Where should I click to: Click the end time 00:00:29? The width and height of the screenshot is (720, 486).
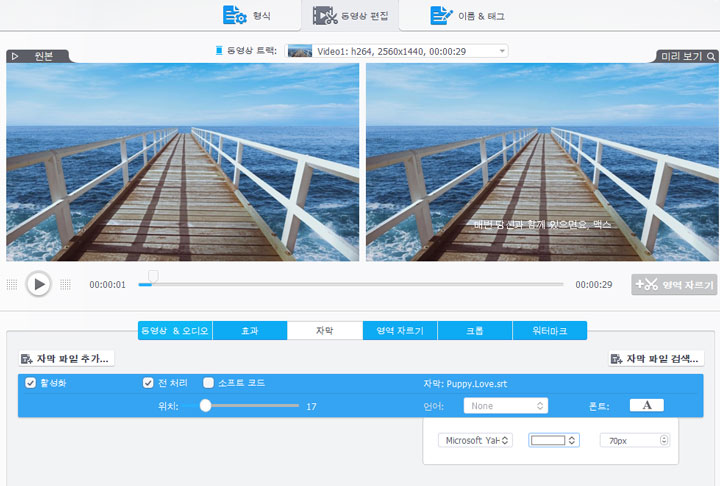594,285
